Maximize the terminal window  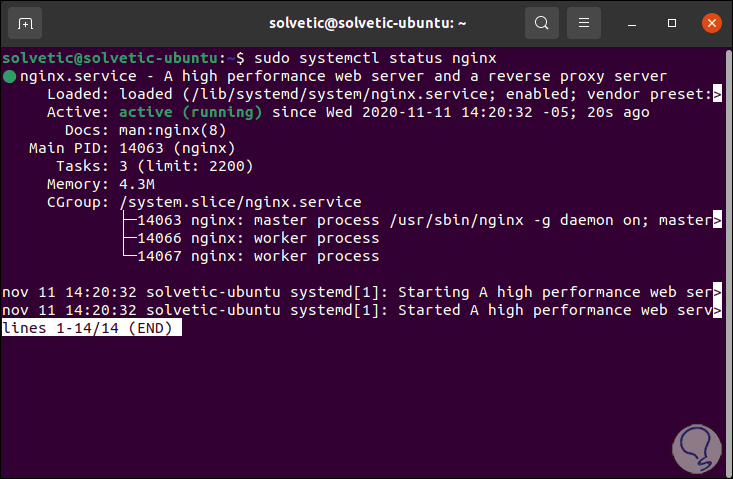[670, 22]
